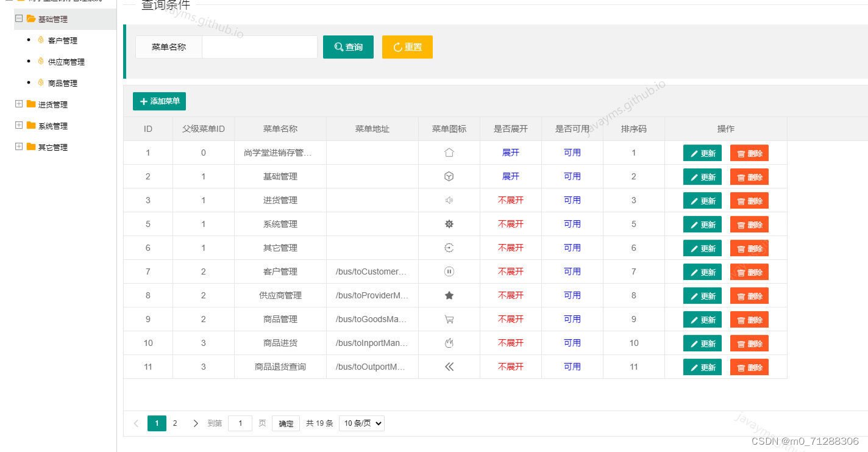The width and height of the screenshot is (868, 452).
Task: Open 客户管理 in the sidebar
Action: point(63,41)
